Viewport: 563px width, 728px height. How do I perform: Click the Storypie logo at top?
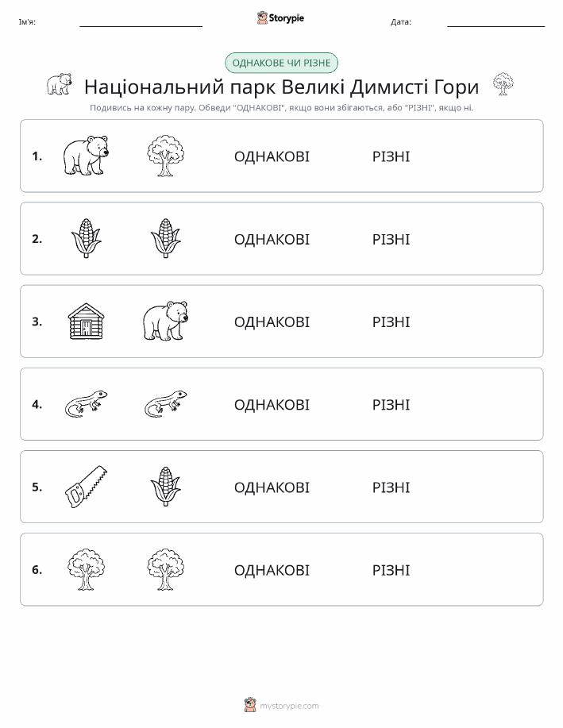280,18
